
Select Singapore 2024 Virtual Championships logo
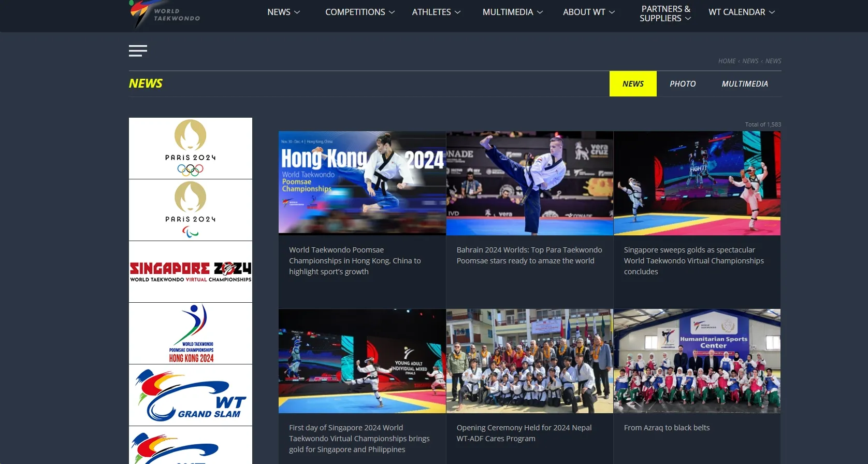coord(191,272)
